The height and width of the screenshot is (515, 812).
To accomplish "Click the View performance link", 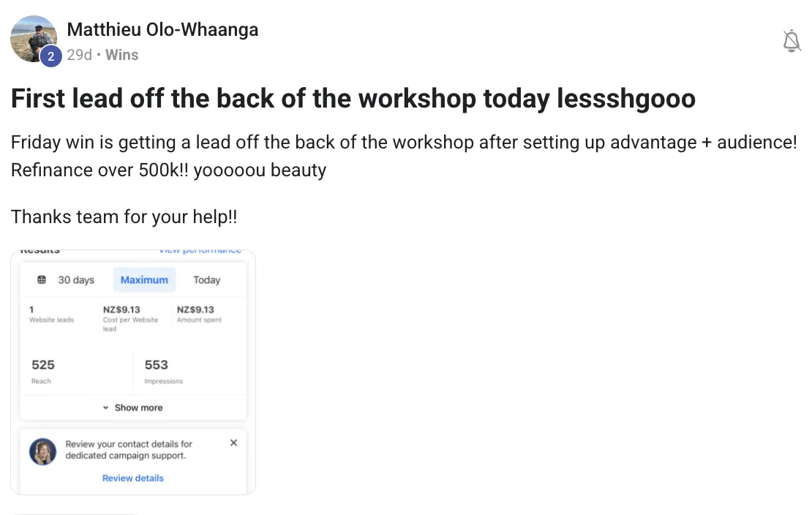I will point(200,252).
